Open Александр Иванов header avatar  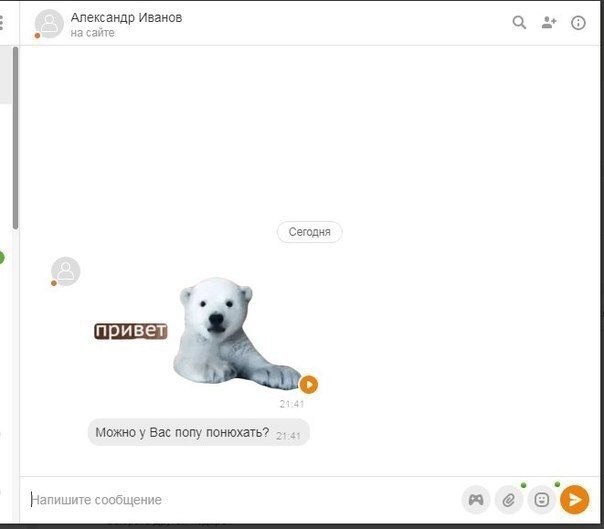coord(49,24)
